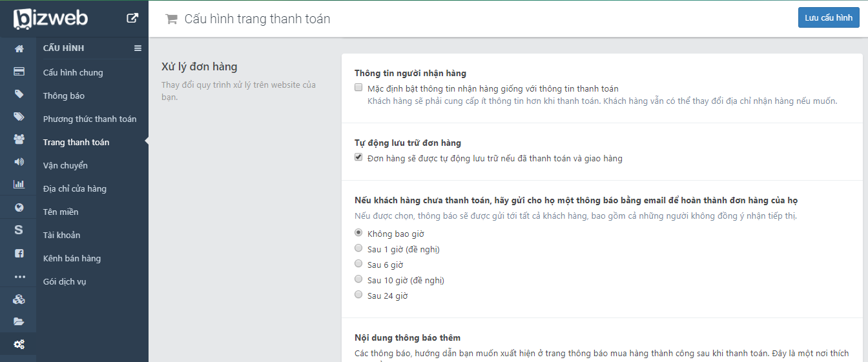
Task: Click the Cấu hình trang thanh toán title
Action: point(257,19)
